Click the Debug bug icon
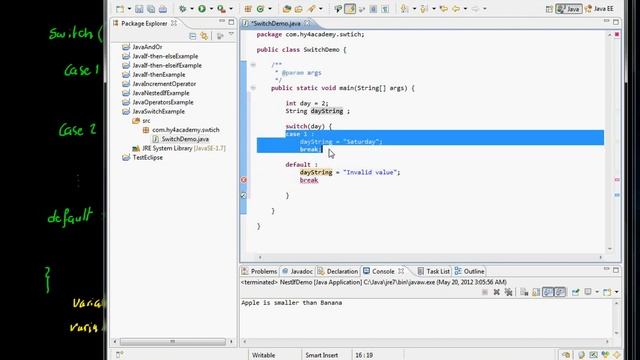Screen dimensions: 640x360 (183, 9)
